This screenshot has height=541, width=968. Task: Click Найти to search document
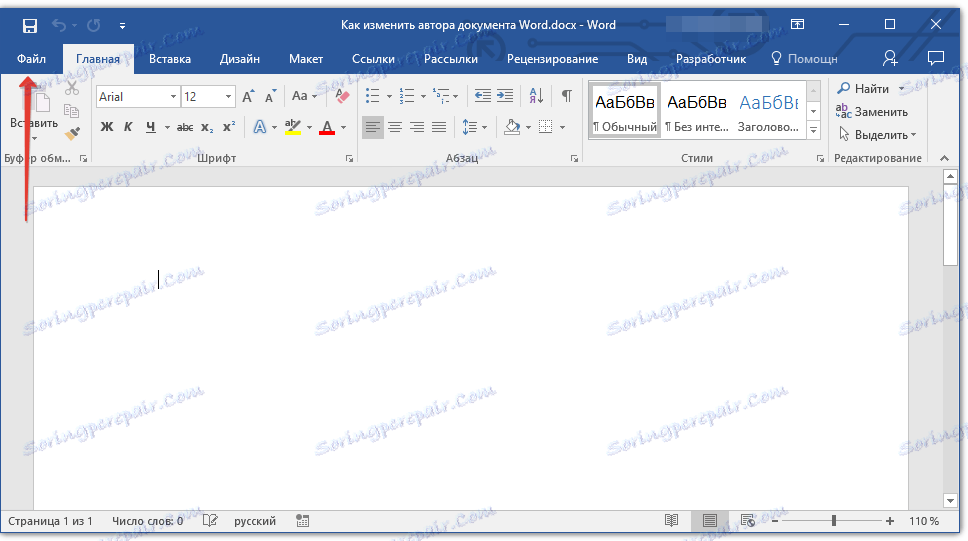click(864, 88)
